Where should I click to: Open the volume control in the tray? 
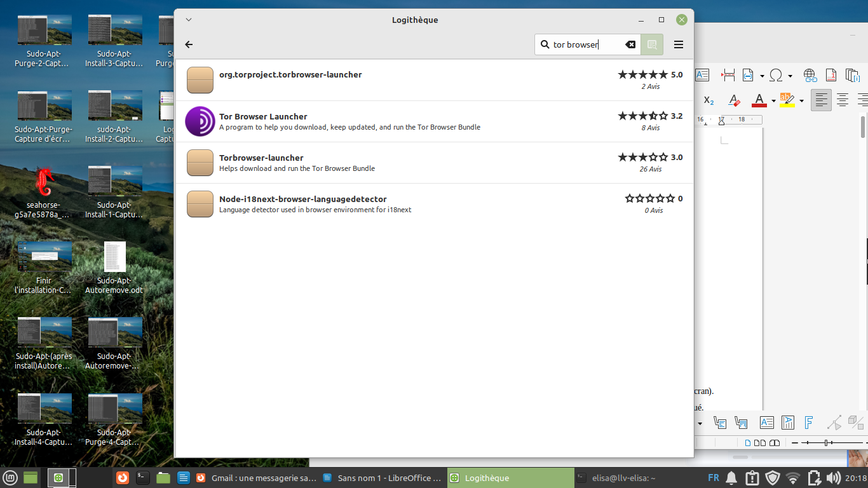[833, 478]
